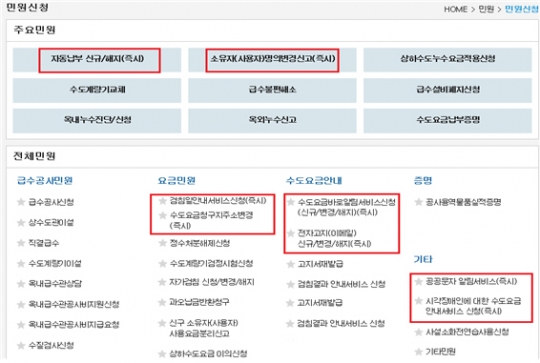This screenshot has width=540, height=363.
Task: Click 수도요금청구지주소변경(즉시) link
Action: tap(211, 220)
